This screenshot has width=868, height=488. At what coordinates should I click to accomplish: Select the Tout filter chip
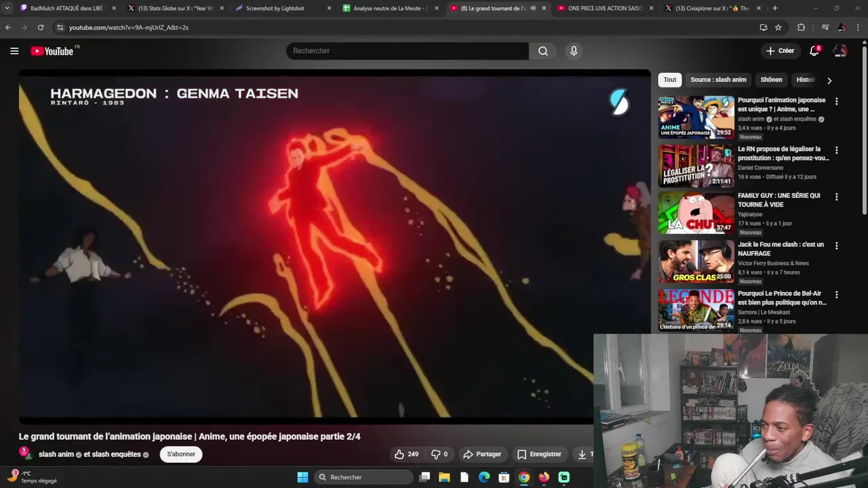point(670,80)
